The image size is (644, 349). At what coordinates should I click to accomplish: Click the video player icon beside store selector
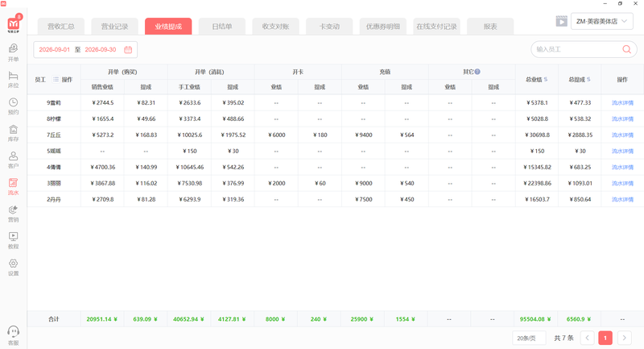click(561, 22)
